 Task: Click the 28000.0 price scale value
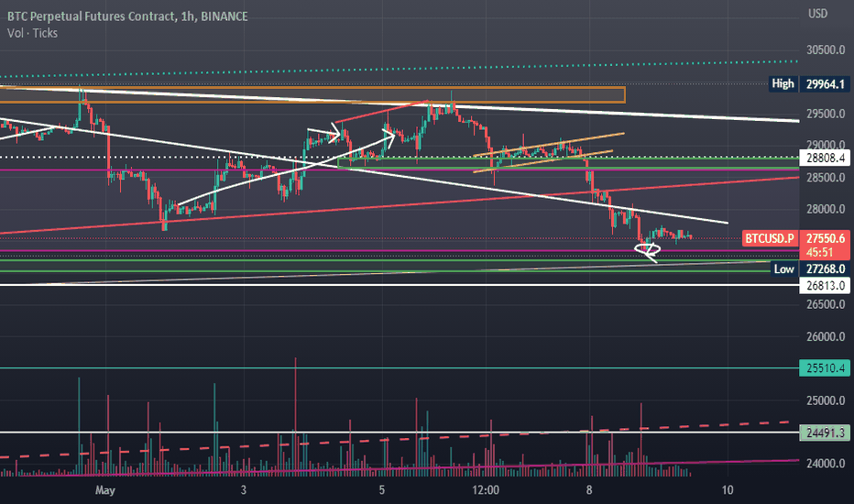coord(826,209)
